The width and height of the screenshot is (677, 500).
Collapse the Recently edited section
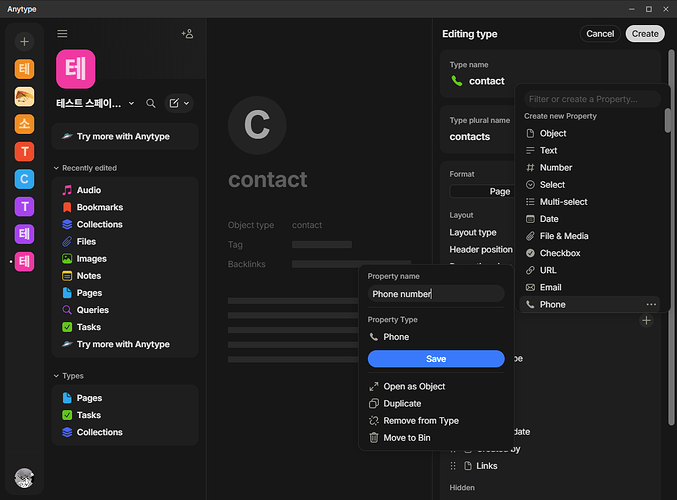coord(56,168)
